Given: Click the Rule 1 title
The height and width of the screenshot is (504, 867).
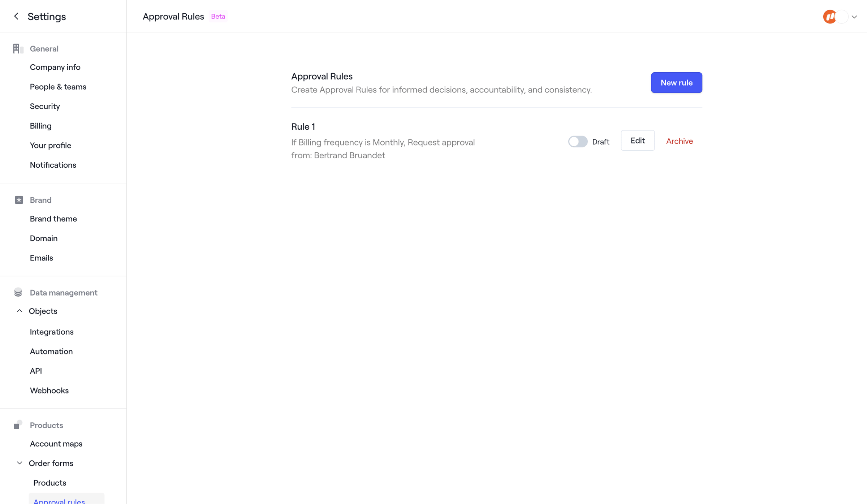Looking at the screenshot, I should (x=303, y=126).
